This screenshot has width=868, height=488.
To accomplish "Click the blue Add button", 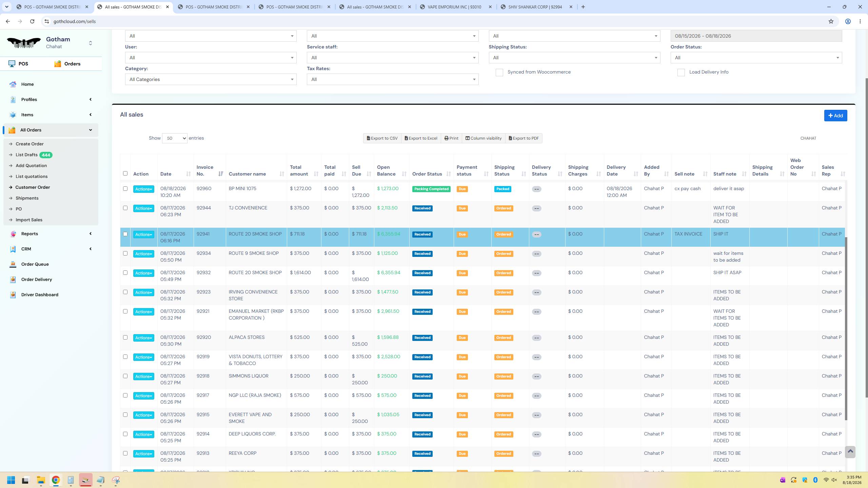I will coord(835,116).
